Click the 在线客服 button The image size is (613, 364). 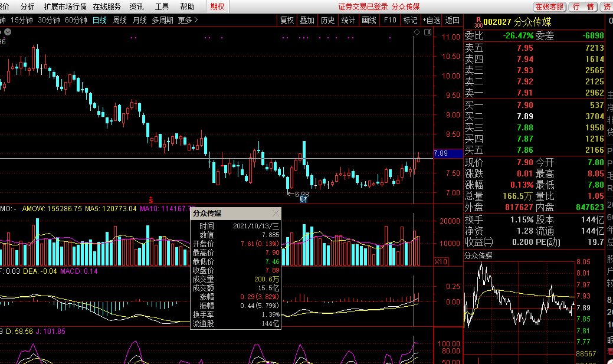pos(549,6)
